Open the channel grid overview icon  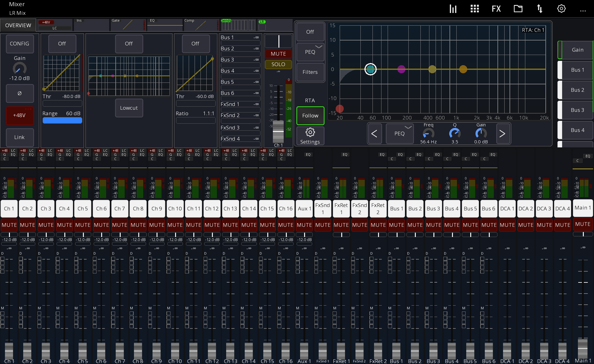tap(474, 9)
